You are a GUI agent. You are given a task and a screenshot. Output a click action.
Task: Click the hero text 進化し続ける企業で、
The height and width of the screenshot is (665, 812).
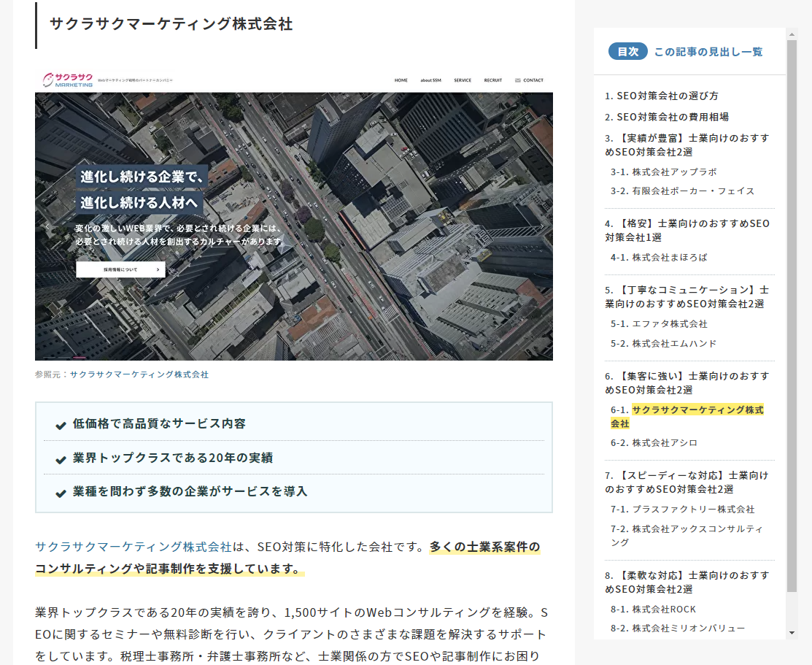click(x=142, y=177)
